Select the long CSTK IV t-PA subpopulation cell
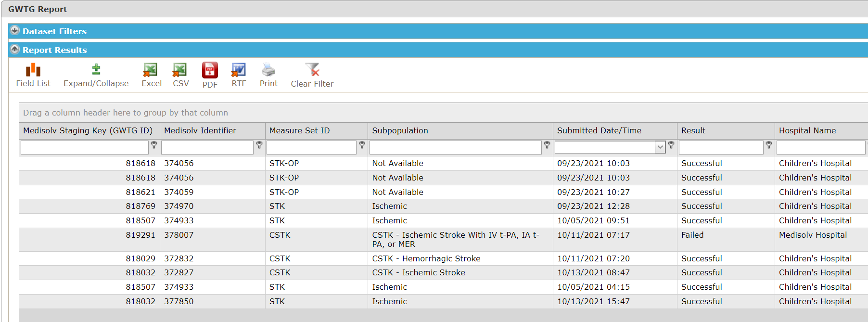This screenshot has height=322, width=868. 460,240
